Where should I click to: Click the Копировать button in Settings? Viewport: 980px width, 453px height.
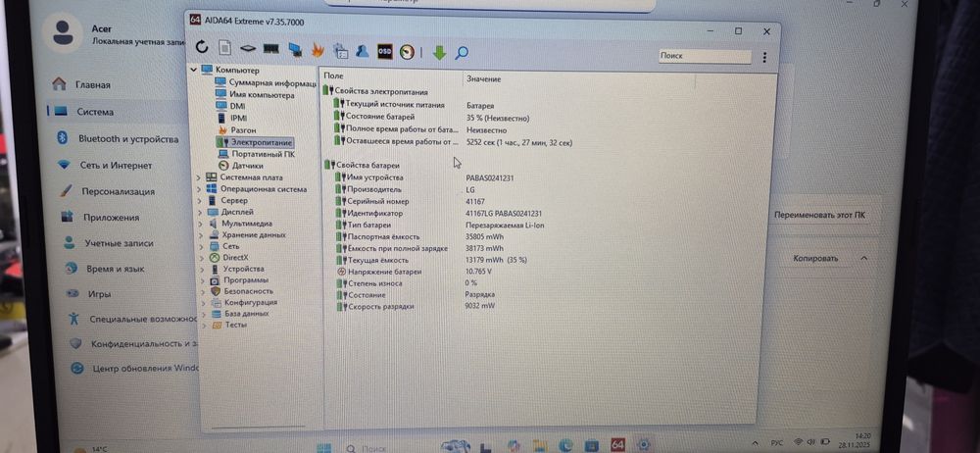click(x=815, y=259)
